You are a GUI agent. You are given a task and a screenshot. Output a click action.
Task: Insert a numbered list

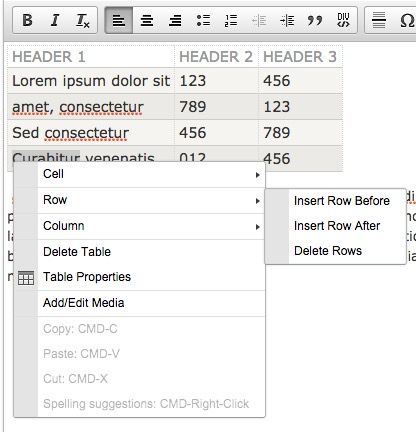pos(231,20)
